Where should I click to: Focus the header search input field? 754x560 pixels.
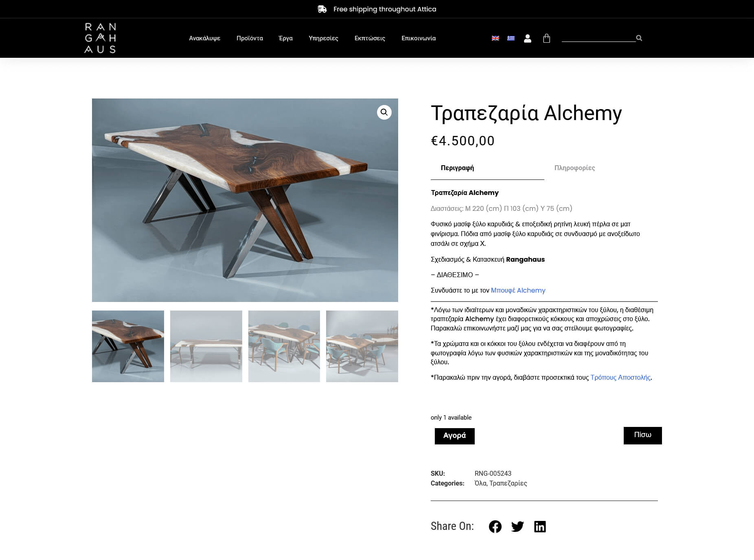pos(598,38)
